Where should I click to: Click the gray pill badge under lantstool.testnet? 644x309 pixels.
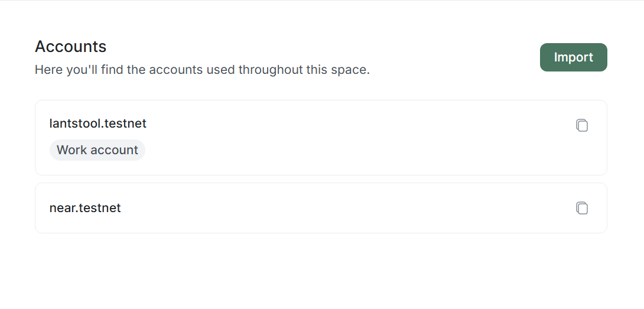coord(97,150)
